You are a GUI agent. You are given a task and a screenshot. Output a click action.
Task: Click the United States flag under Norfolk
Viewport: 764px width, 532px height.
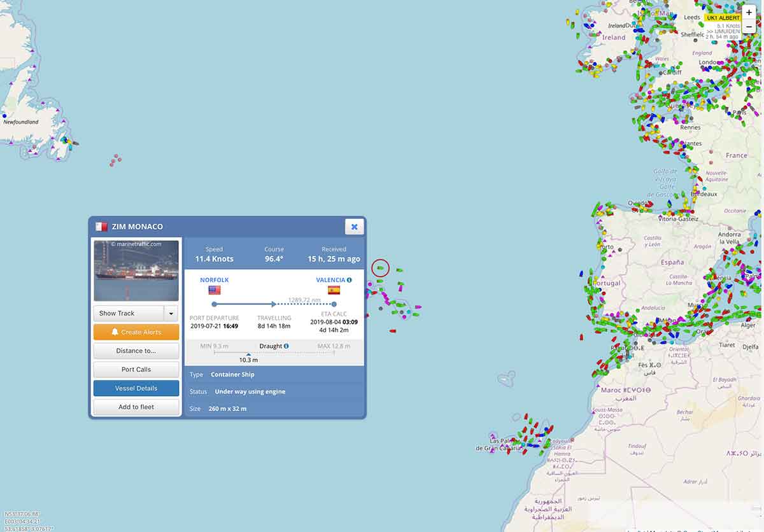click(214, 290)
